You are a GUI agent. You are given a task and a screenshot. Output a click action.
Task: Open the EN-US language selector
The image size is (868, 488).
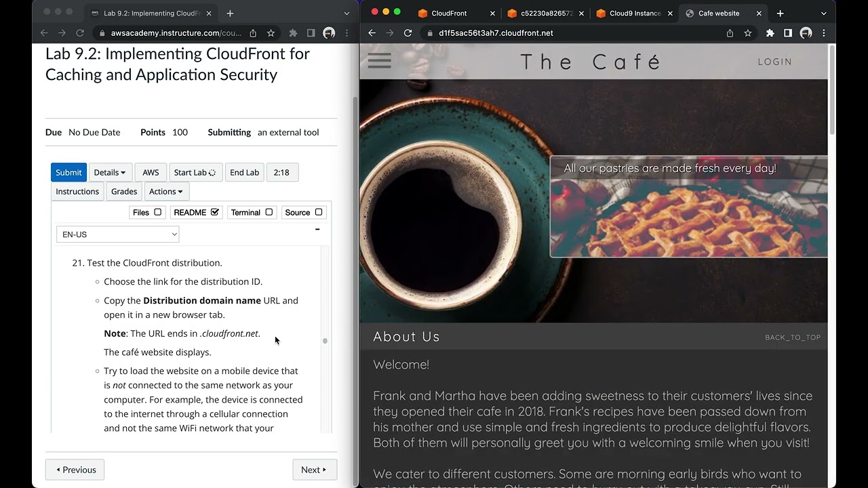[117, 234]
